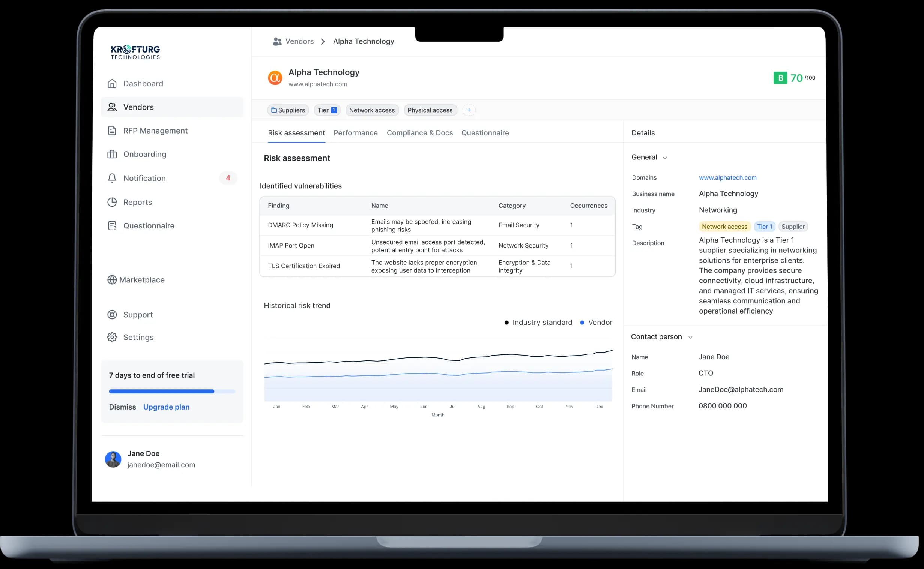Open Settings in sidebar
Viewport: 924px width, 569px height.
172,337
